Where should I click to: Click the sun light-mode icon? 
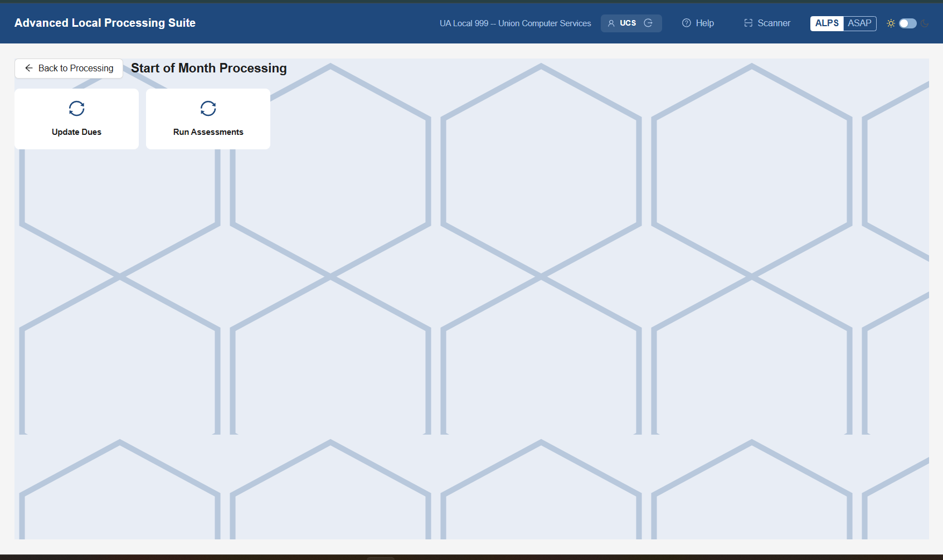tap(891, 23)
